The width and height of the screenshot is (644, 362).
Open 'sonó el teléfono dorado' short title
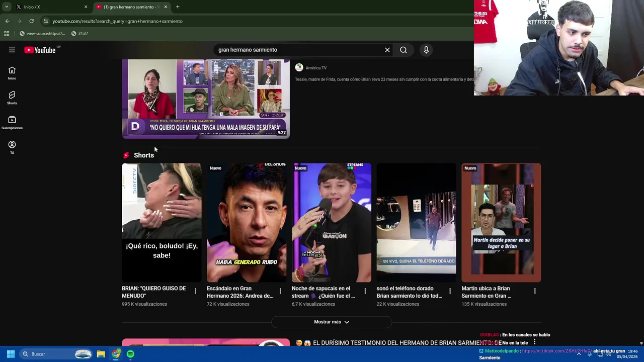410,292
